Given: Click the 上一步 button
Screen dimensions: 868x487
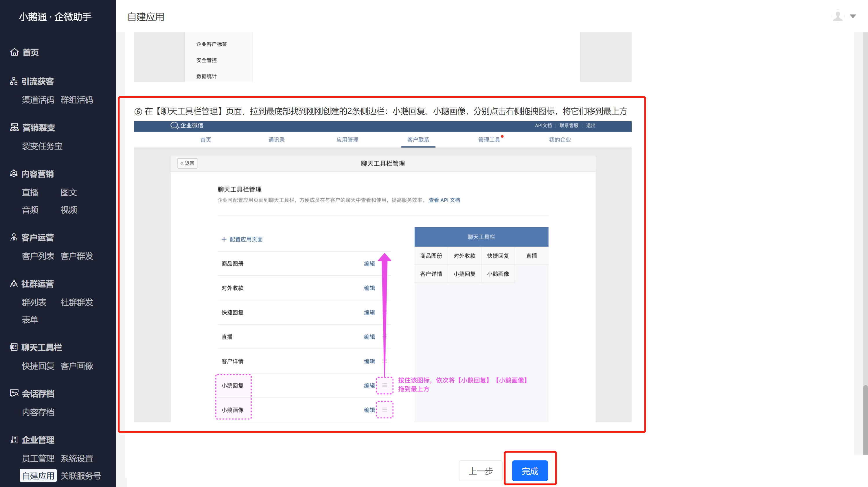Looking at the screenshot, I should (481, 471).
